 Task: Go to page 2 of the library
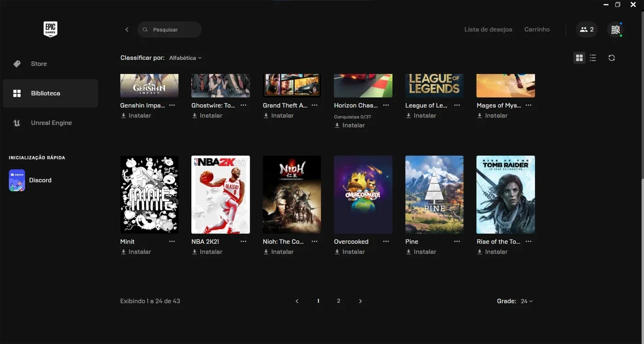pyautogui.click(x=339, y=301)
